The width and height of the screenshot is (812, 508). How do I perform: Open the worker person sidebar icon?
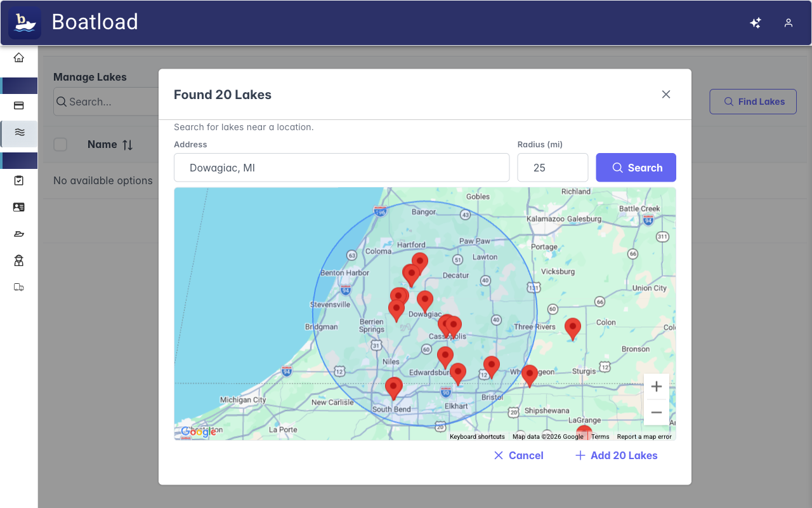(19, 260)
